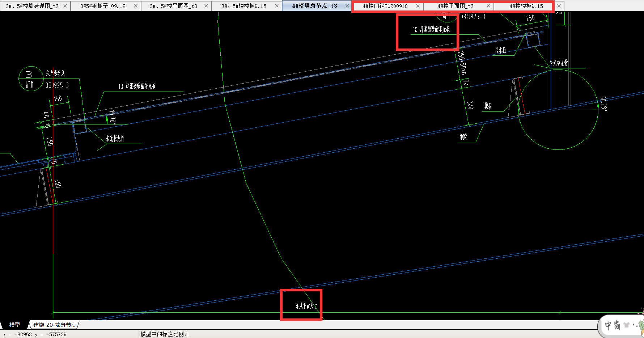Select right '采光板龙骨' label near circle

[559, 63]
